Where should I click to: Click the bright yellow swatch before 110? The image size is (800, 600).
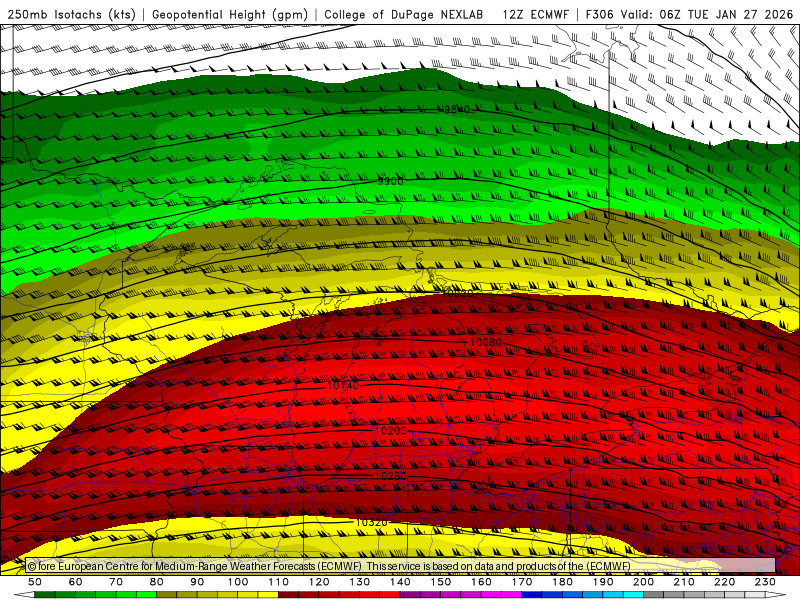pos(268,595)
